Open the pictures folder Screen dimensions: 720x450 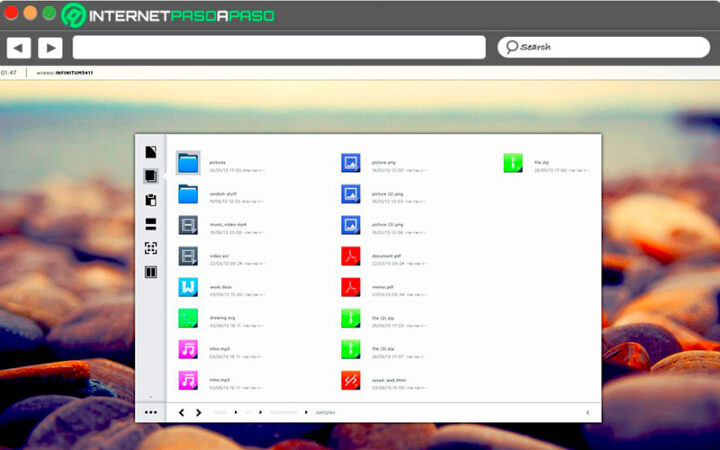click(188, 163)
